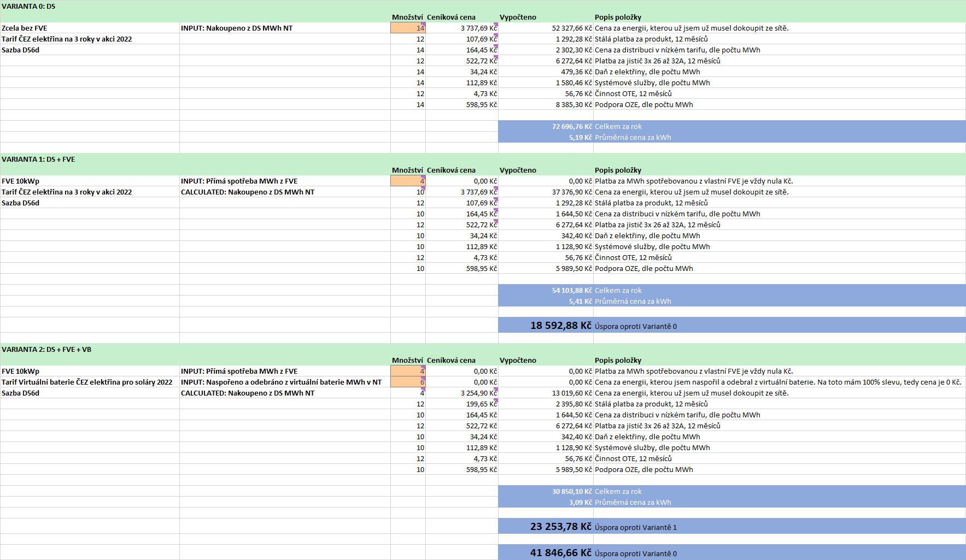Click 'INPUT: Přímá spotřeba MWh z FVE' in Varianta 1
966x560 pixels.
pyautogui.click(x=239, y=181)
